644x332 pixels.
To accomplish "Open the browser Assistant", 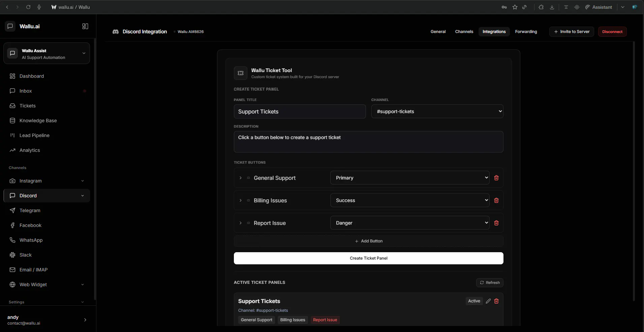I will (x=599, y=7).
